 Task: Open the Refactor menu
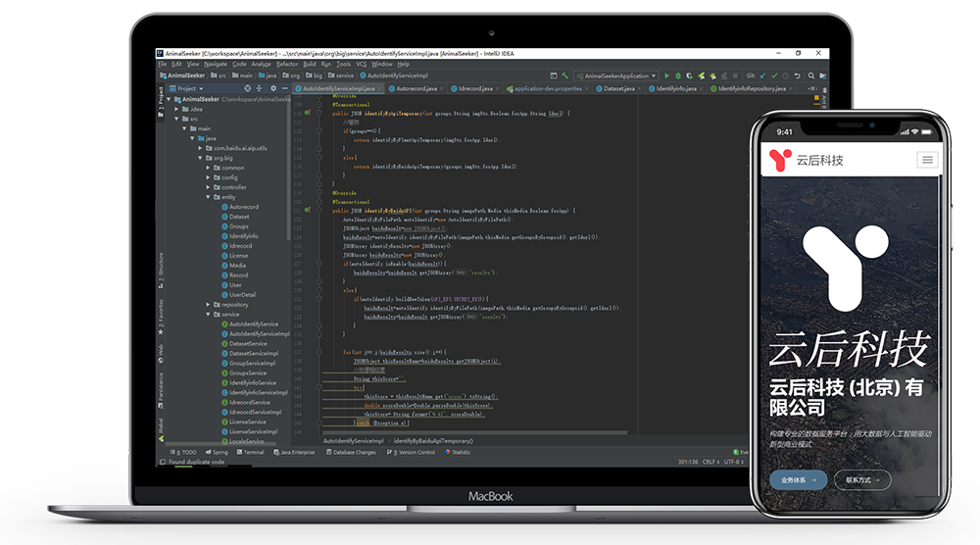coord(287,64)
